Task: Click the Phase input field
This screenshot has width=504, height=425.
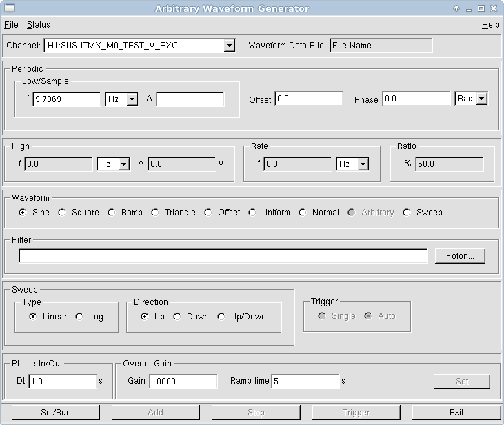Action: pos(416,99)
